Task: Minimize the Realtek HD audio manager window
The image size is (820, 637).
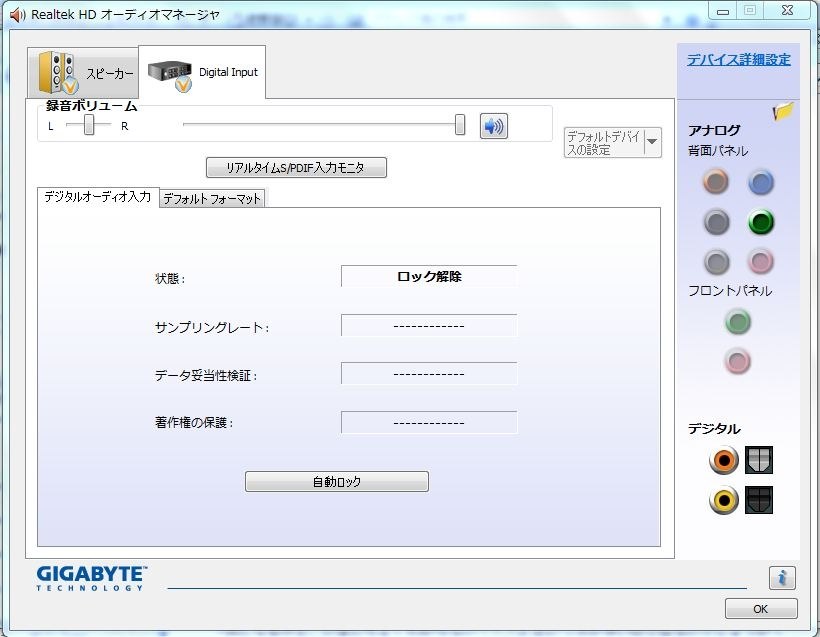Action: pyautogui.click(x=723, y=11)
